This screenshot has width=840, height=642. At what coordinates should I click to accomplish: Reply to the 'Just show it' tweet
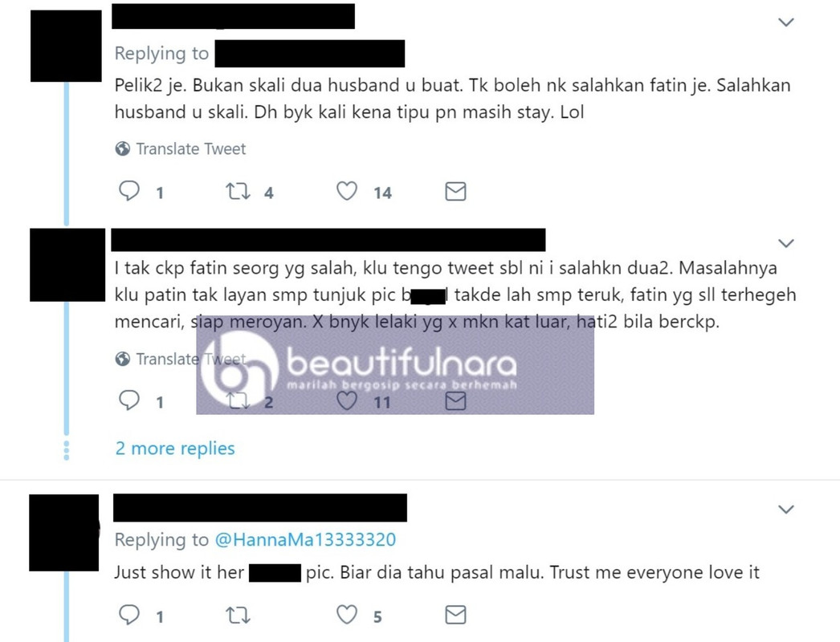[x=129, y=615]
